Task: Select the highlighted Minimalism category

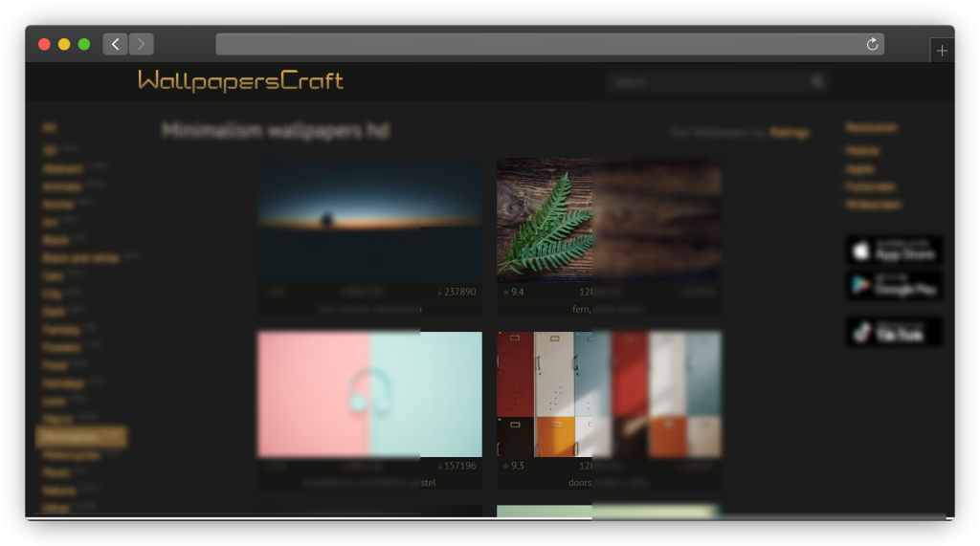Action: coord(71,437)
